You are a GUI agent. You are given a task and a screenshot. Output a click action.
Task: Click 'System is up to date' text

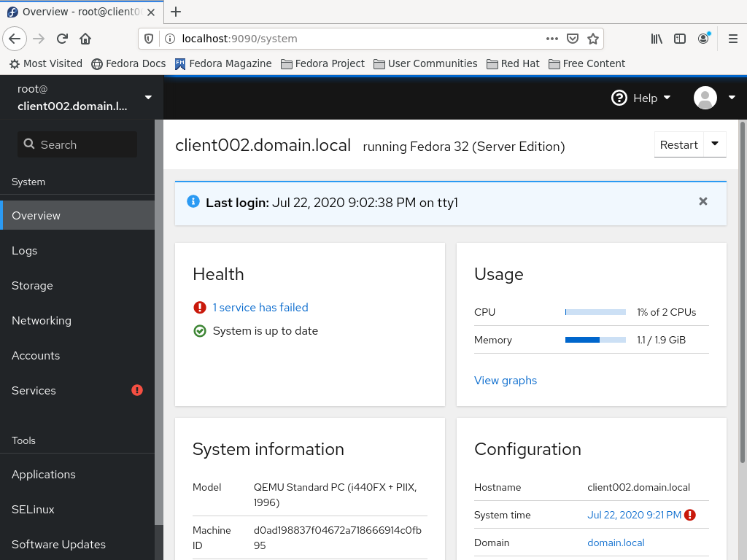point(266,331)
